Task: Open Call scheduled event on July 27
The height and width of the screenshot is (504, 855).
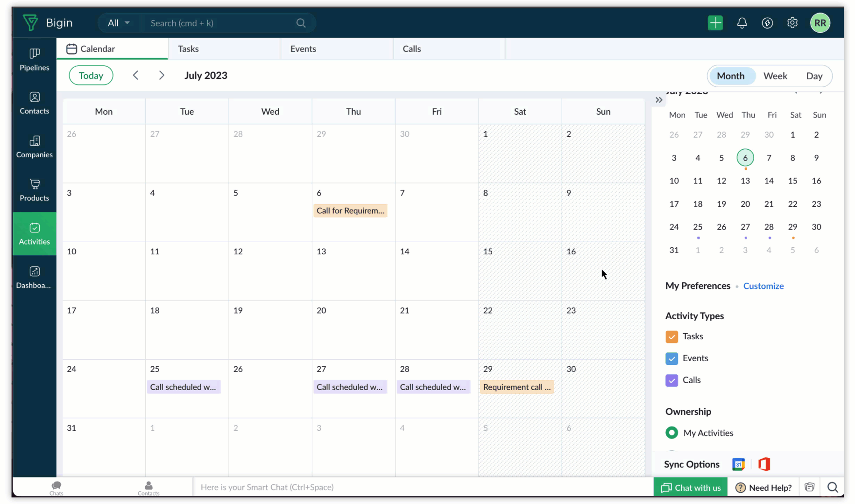Action: (350, 387)
